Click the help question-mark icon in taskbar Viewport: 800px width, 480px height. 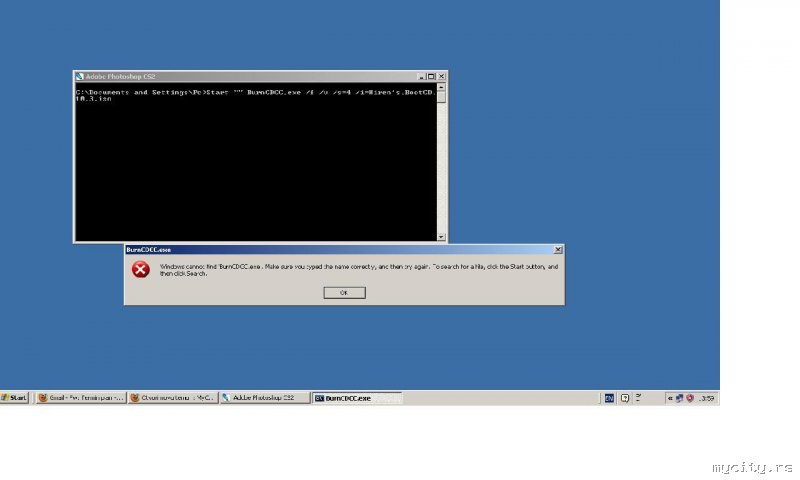pyautogui.click(x=625, y=398)
